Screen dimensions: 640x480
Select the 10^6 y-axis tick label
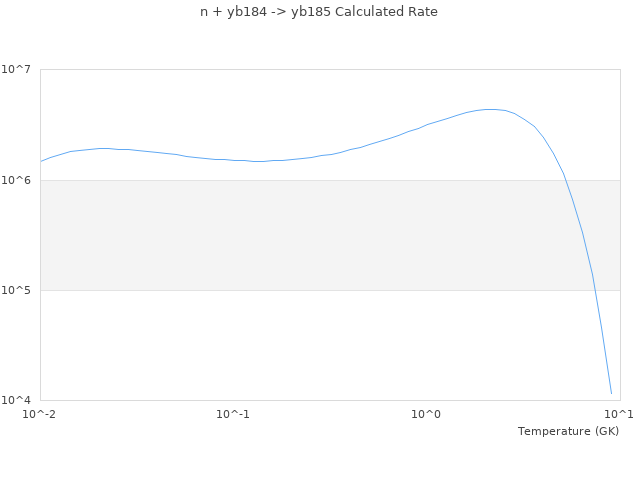click(20, 180)
